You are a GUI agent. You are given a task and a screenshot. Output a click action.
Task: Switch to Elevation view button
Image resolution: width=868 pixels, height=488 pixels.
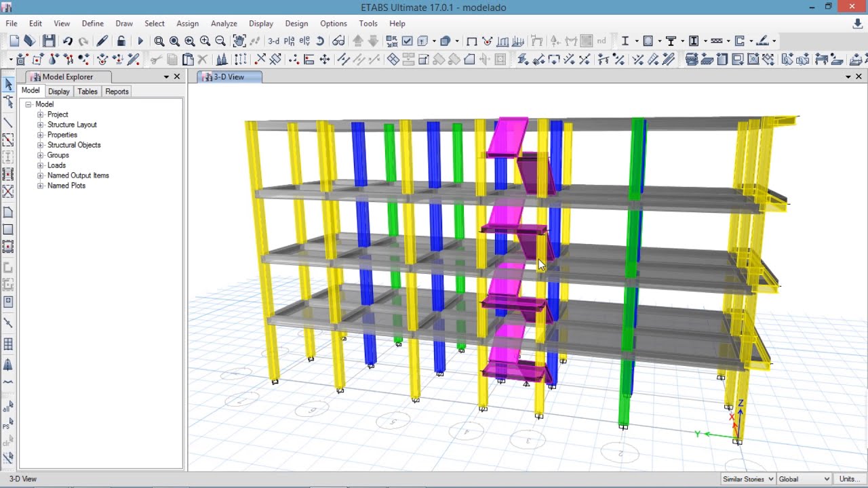tap(304, 41)
